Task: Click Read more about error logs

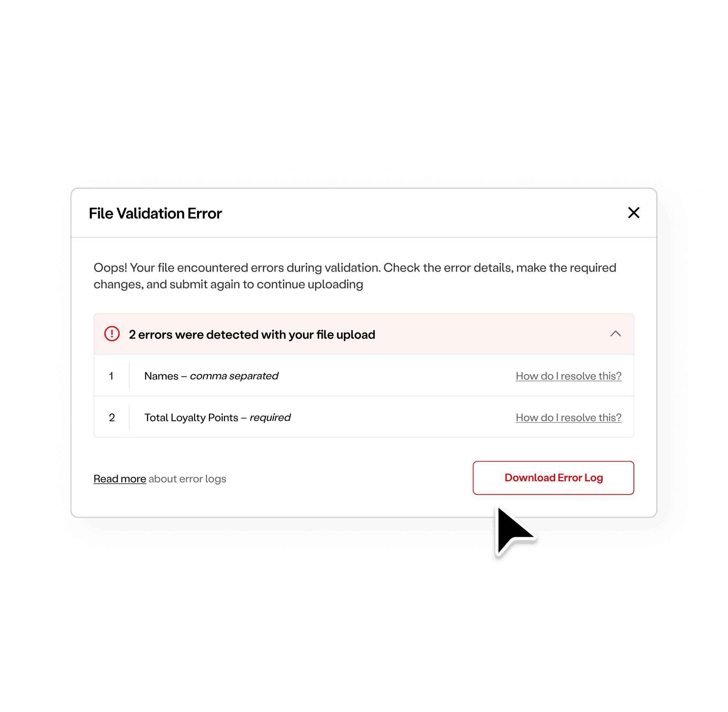Action: pyautogui.click(x=119, y=478)
